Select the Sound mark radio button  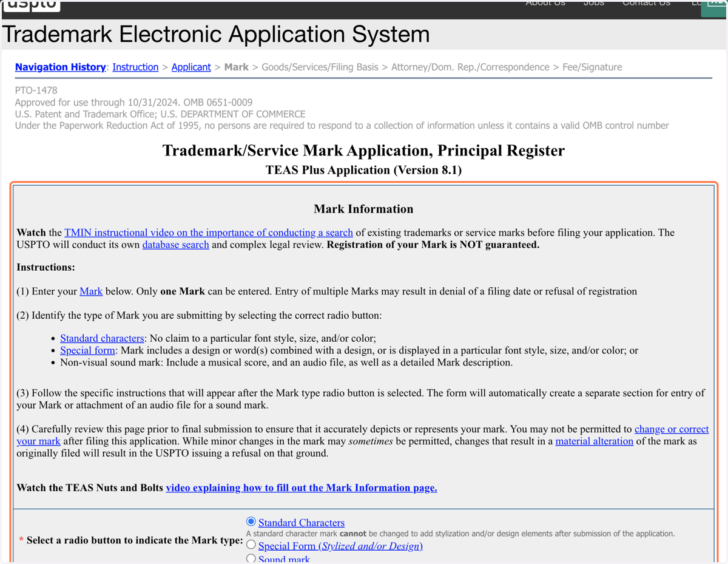[x=251, y=559]
